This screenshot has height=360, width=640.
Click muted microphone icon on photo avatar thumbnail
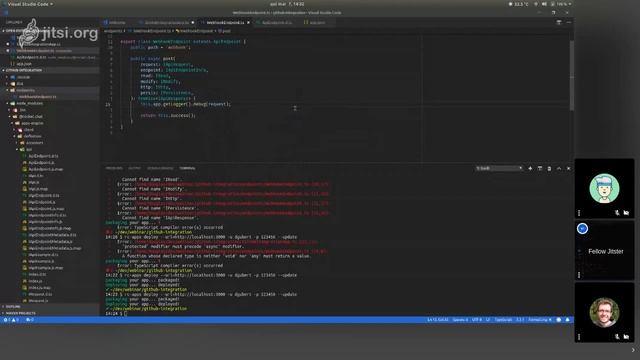617,337
